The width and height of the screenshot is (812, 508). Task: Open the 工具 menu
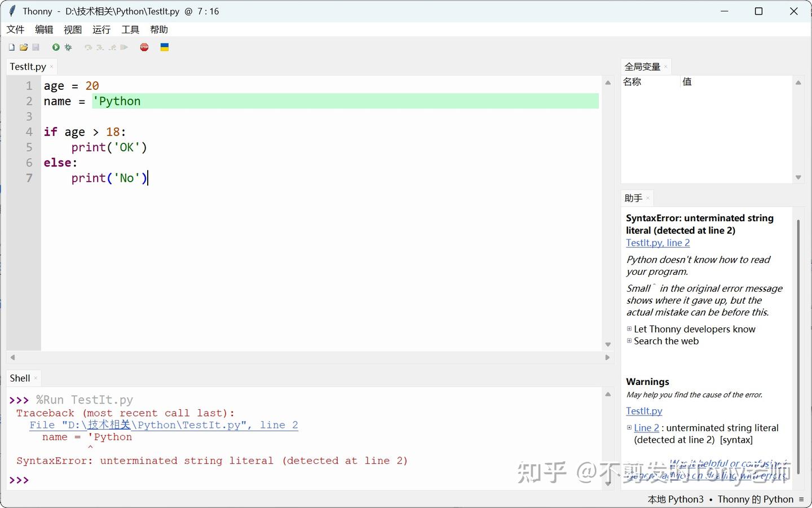pyautogui.click(x=130, y=29)
